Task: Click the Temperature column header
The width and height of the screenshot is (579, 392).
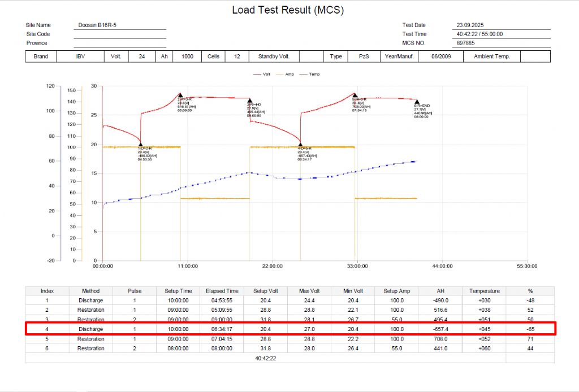Action: (484, 291)
